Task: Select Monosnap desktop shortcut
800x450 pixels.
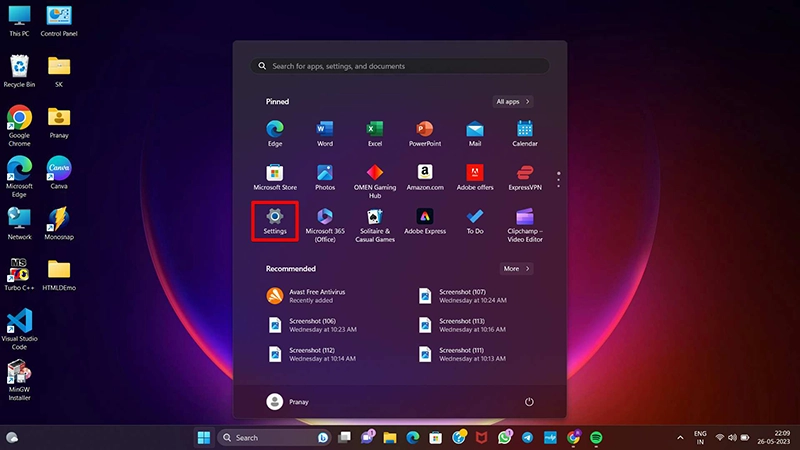Action: (x=59, y=223)
